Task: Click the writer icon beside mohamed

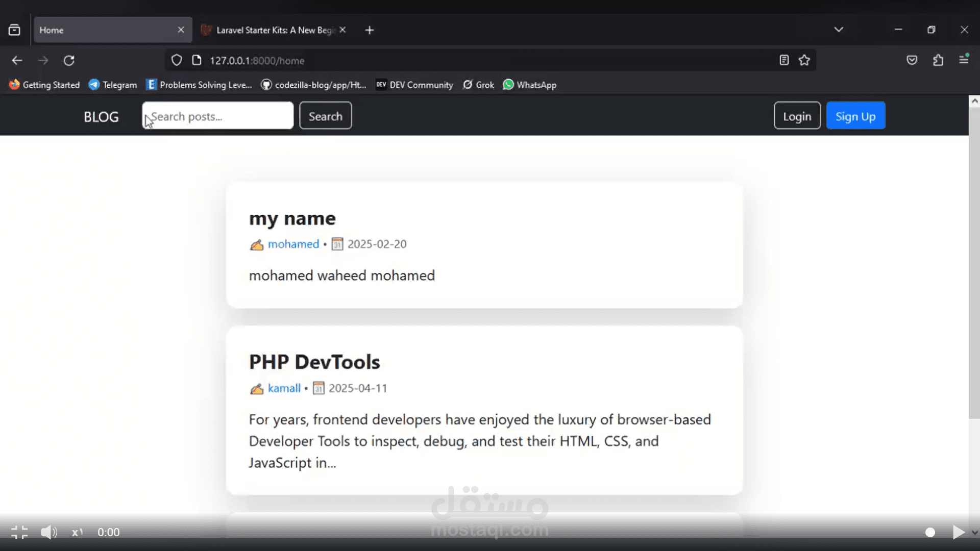Action: [x=256, y=244]
